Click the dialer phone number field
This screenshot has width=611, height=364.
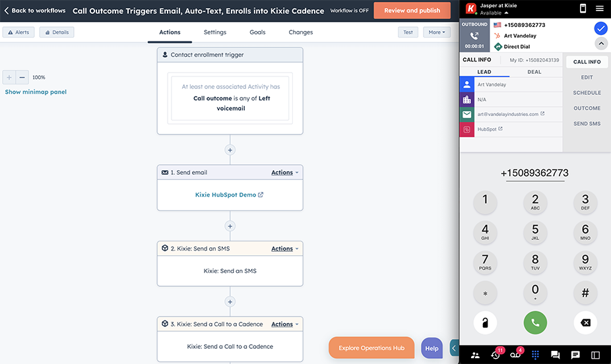point(534,173)
